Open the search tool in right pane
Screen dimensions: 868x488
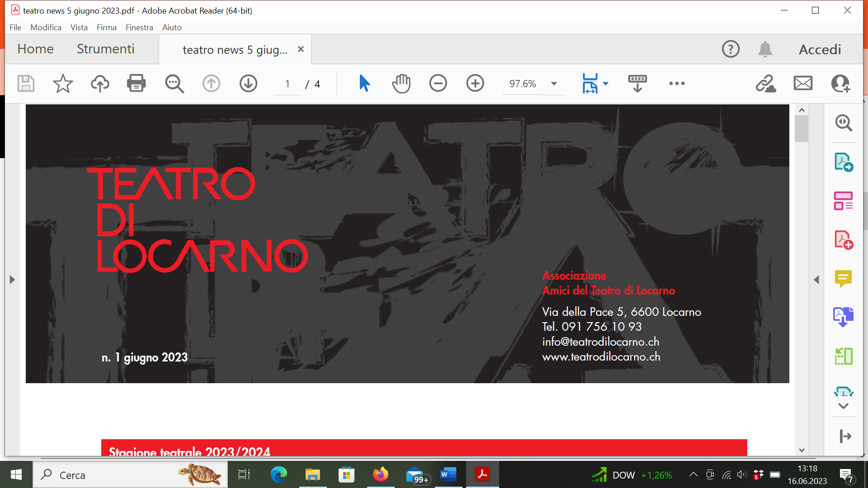(x=844, y=123)
